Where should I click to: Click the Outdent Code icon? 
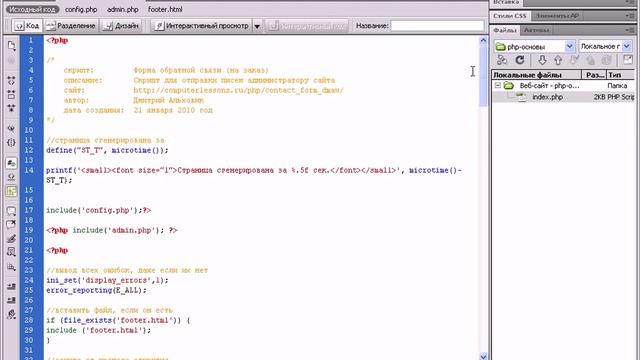tap(11, 300)
